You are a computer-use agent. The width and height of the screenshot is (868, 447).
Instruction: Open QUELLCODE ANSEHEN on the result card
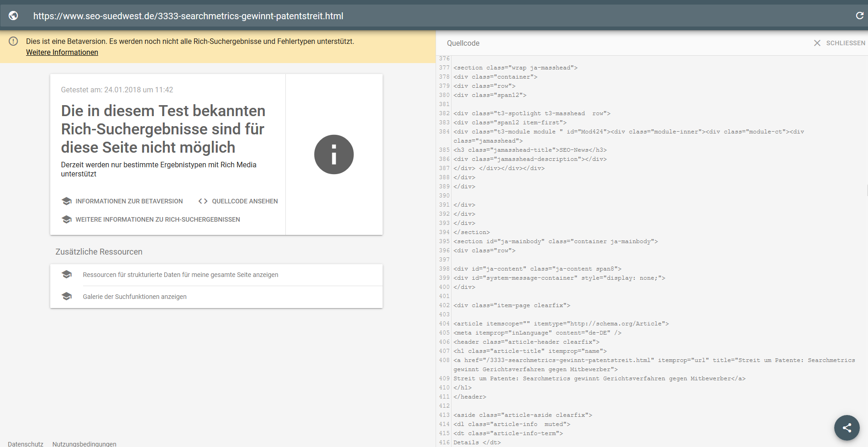point(245,201)
